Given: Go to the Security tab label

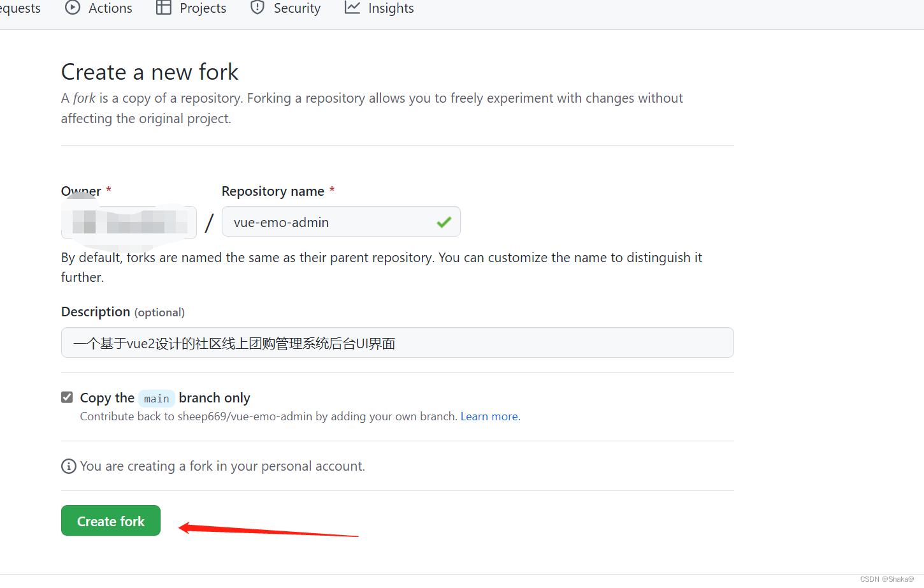Looking at the screenshot, I should tap(297, 8).
